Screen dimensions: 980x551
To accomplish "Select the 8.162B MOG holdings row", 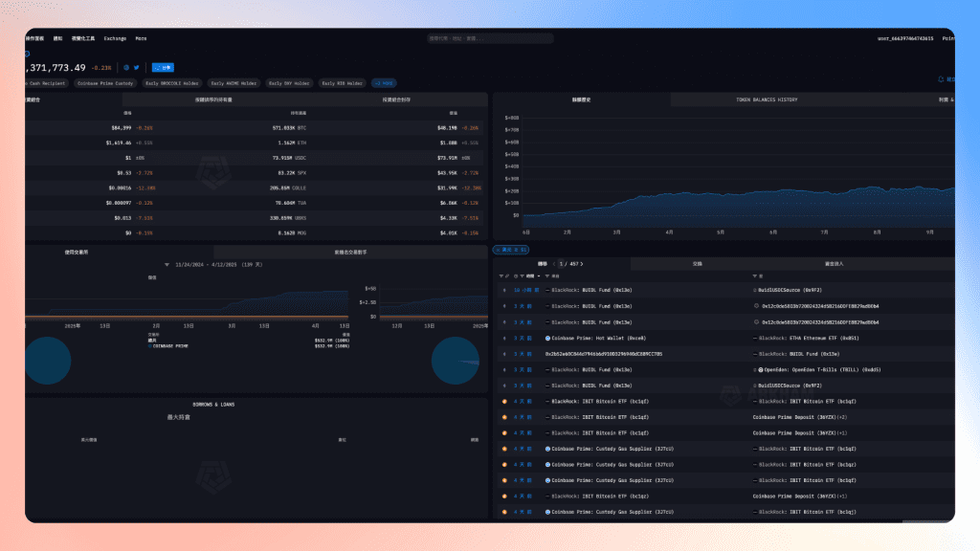I will (x=256, y=233).
